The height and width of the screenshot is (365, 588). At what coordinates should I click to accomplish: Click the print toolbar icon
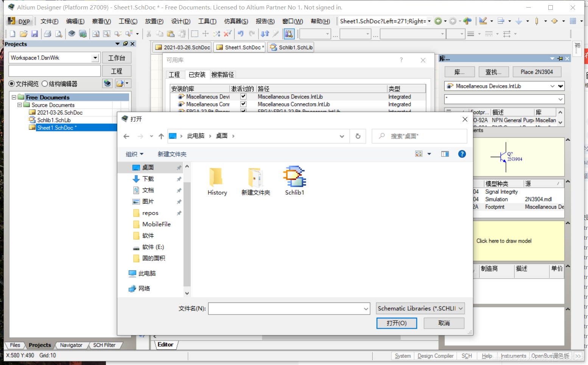pyautogui.click(x=48, y=34)
